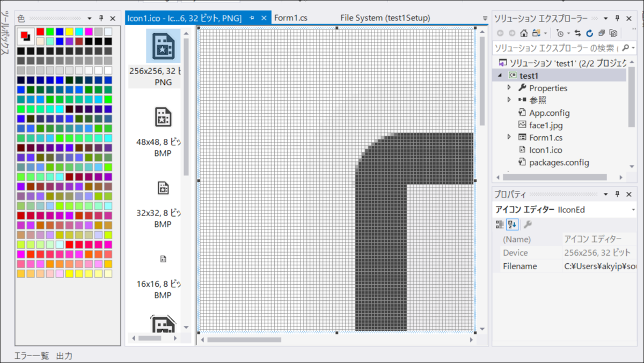Click the Categorized view icon in Properties

500,225
